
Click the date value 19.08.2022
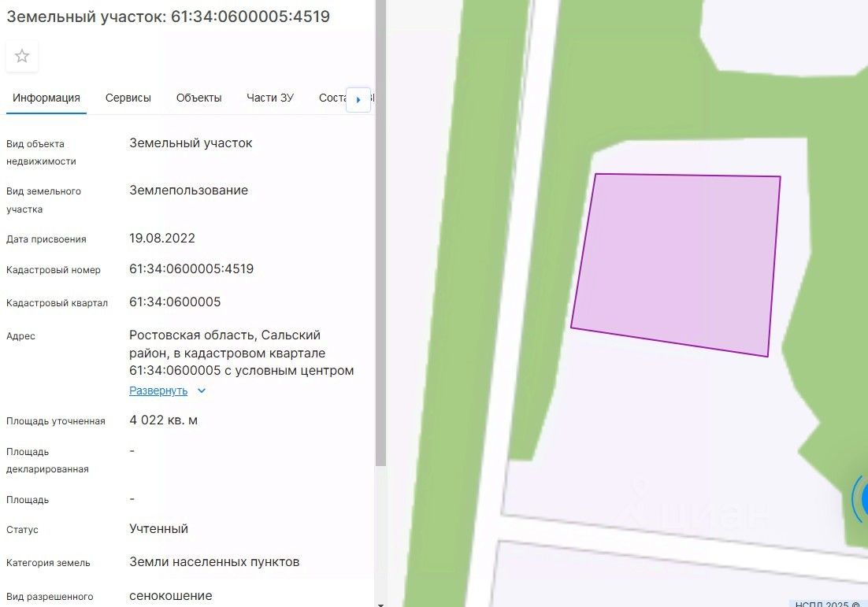(162, 239)
